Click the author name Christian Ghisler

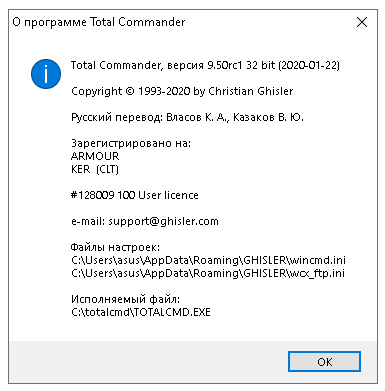pos(251,91)
